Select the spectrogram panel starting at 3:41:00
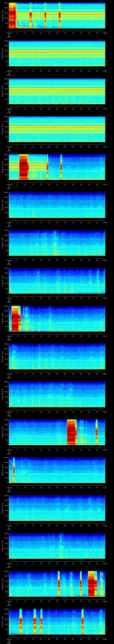The width and height of the screenshot is (114, 644). pos(57,129)
